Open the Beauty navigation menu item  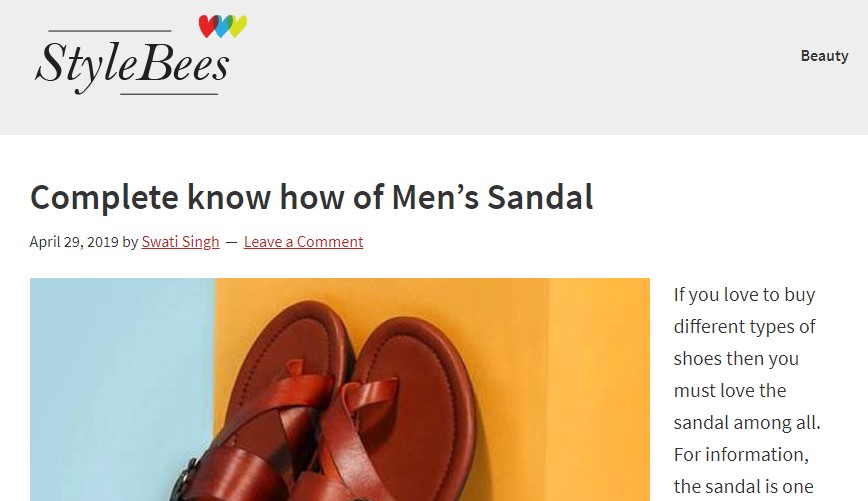pyautogui.click(x=824, y=56)
